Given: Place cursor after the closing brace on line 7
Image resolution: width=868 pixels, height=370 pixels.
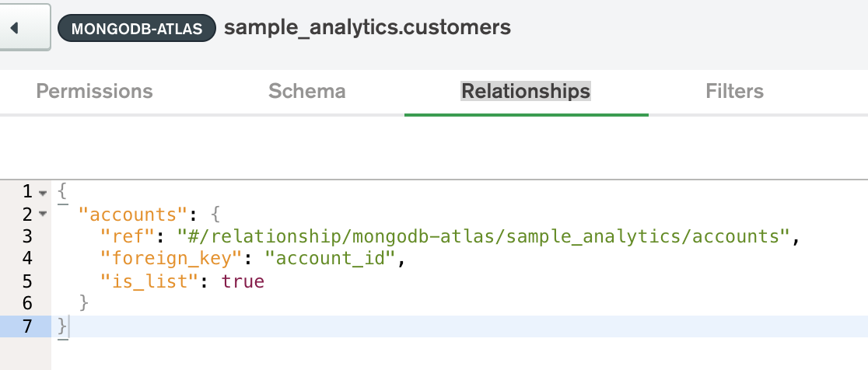Looking at the screenshot, I should pos(70,326).
